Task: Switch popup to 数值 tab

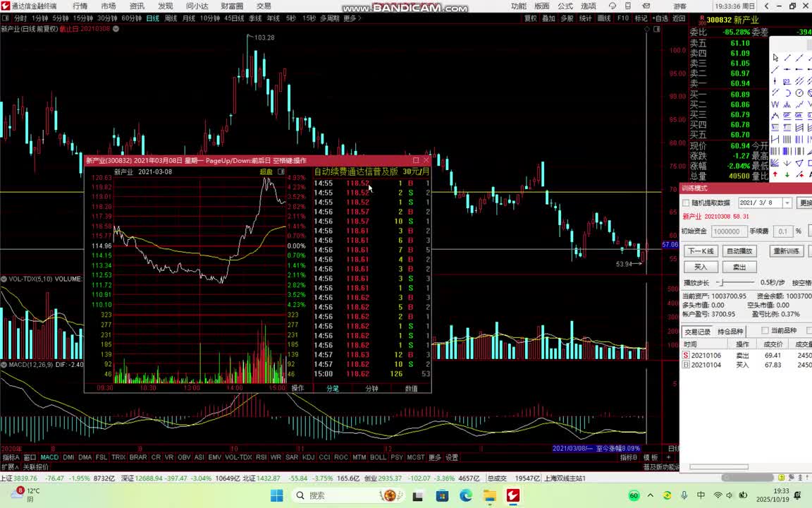Action: coord(411,388)
